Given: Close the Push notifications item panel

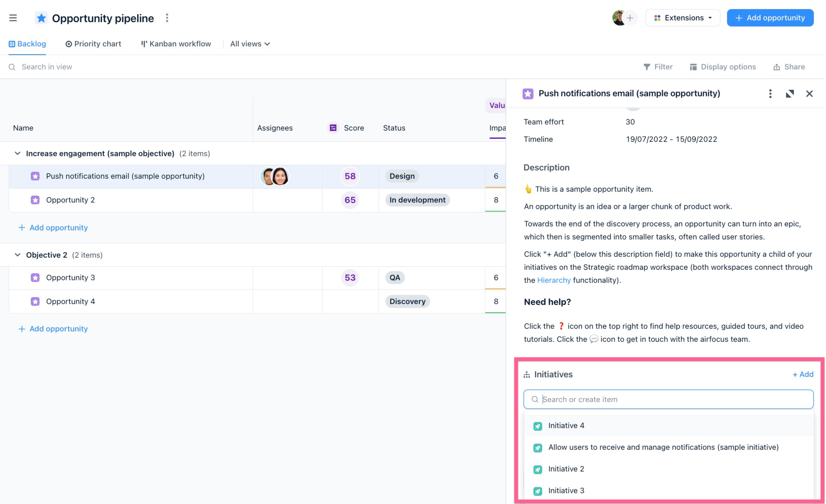Looking at the screenshot, I should pos(810,94).
